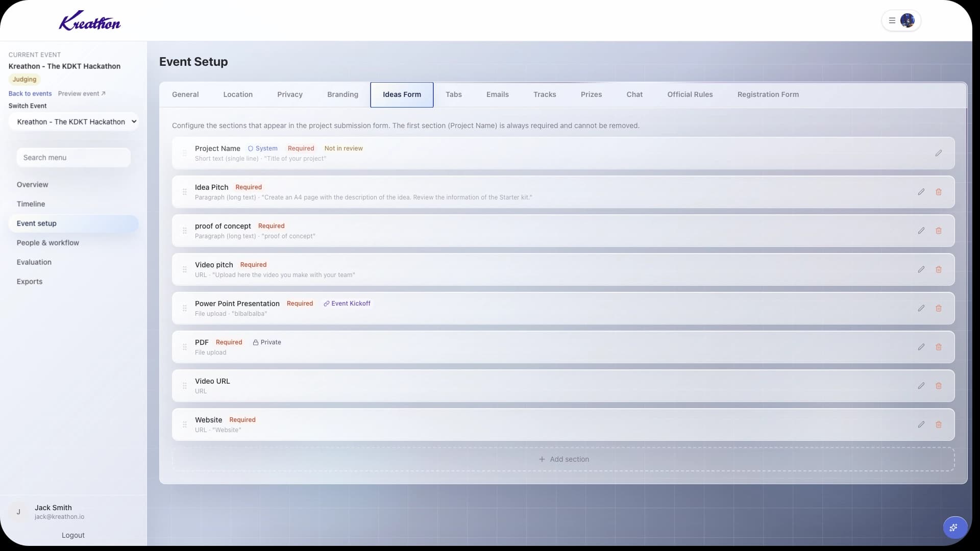Go to the Emails tab
Viewport: 980px width, 551px height.
pyautogui.click(x=497, y=94)
